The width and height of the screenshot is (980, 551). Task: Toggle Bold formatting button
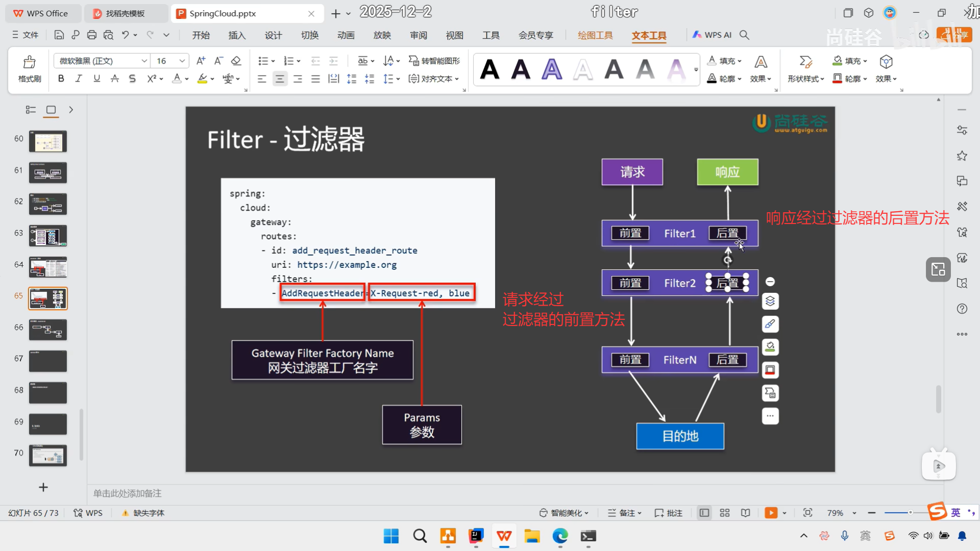(x=61, y=79)
